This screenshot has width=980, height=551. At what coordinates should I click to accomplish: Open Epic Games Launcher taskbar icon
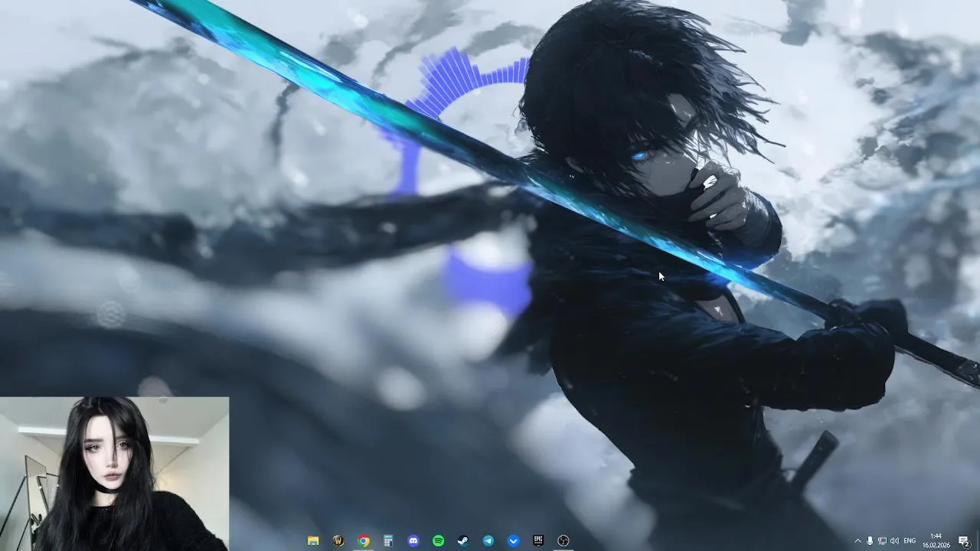click(538, 541)
